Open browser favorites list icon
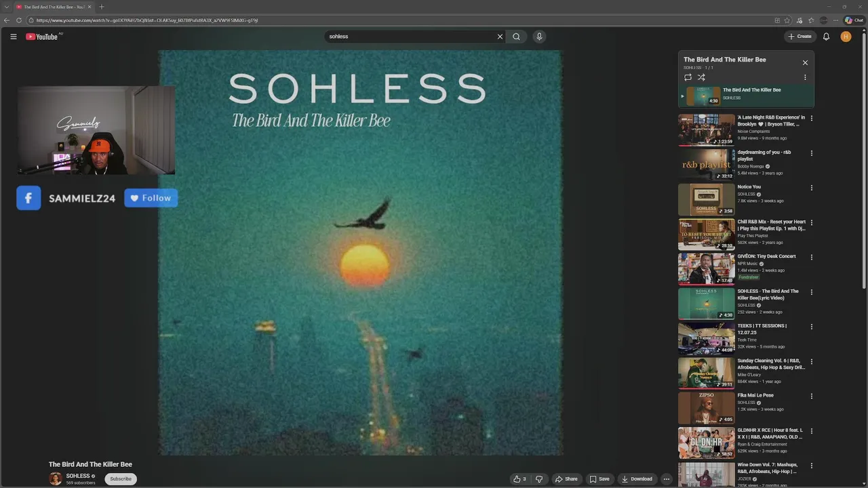 [811, 20]
